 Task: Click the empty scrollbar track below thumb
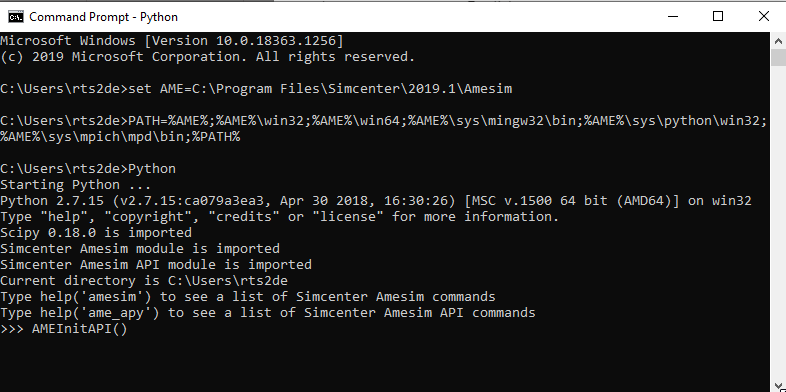[778, 221]
